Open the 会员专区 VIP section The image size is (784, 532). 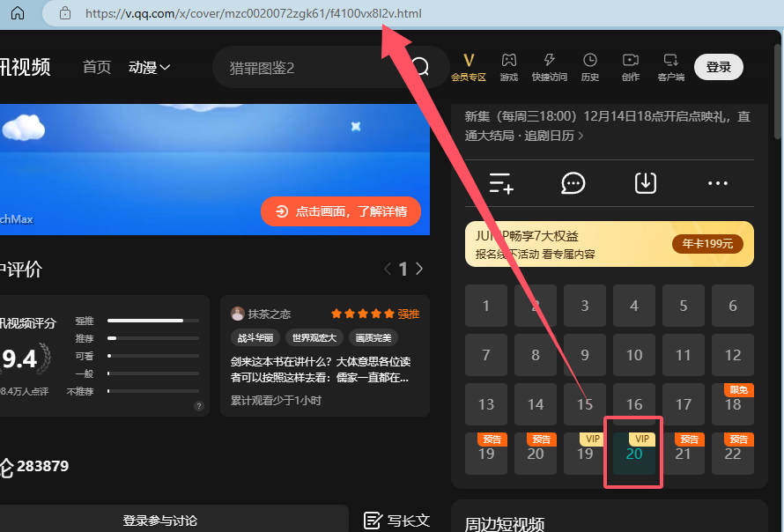[x=470, y=66]
